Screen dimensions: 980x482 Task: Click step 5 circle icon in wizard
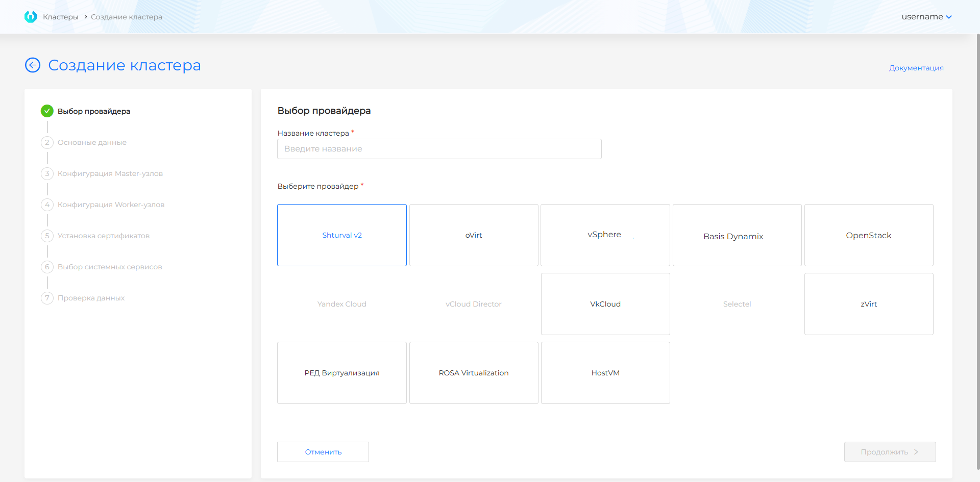tap(47, 236)
